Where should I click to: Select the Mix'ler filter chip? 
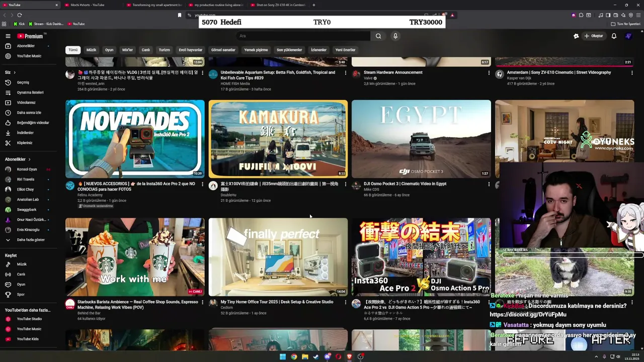(127, 50)
